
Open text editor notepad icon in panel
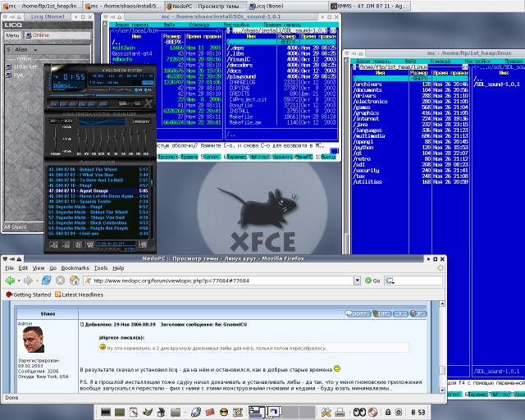(134, 412)
